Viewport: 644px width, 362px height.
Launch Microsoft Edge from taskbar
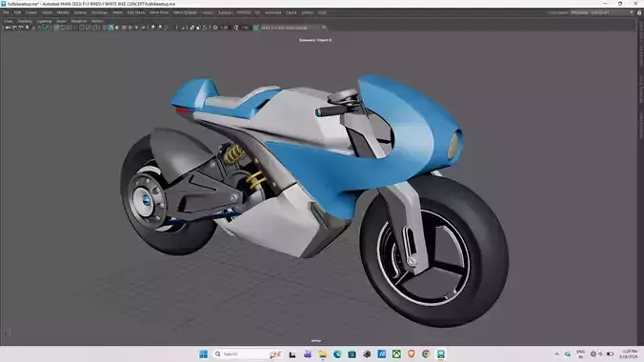coord(337,354)
